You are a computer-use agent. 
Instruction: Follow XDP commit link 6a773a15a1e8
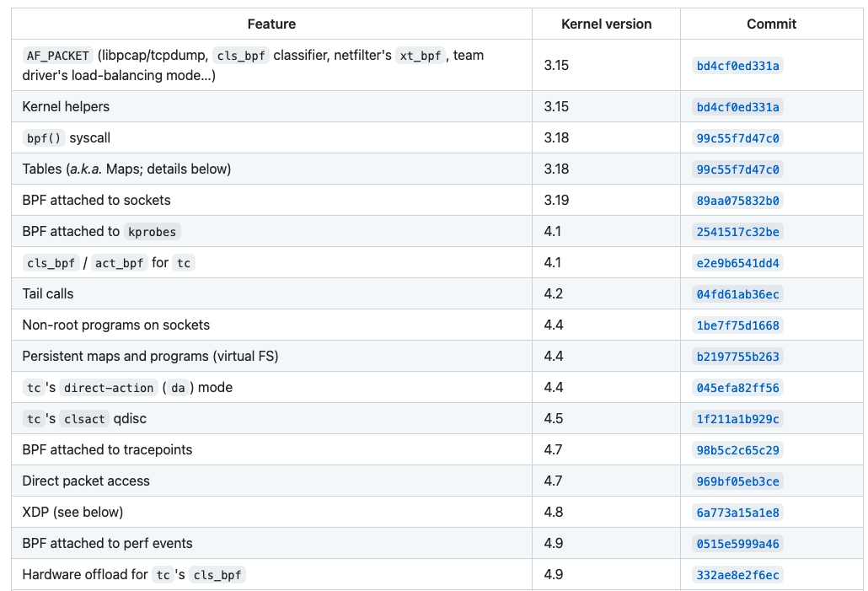(x=737, y=513)
